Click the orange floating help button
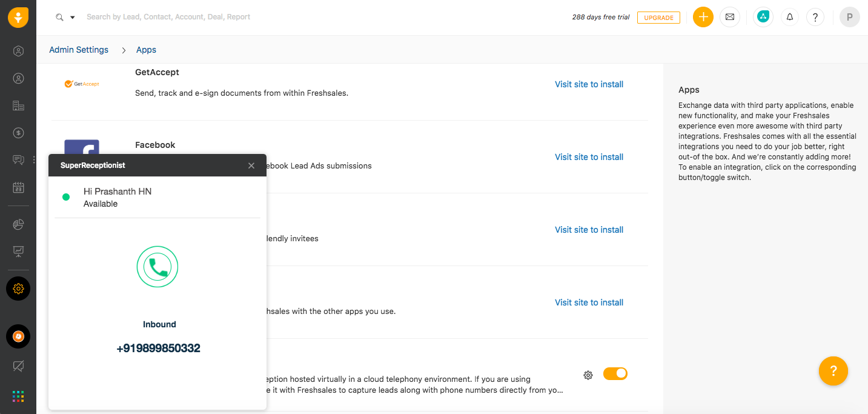This screenshot has width=868, height=414. tap(833, 371)
